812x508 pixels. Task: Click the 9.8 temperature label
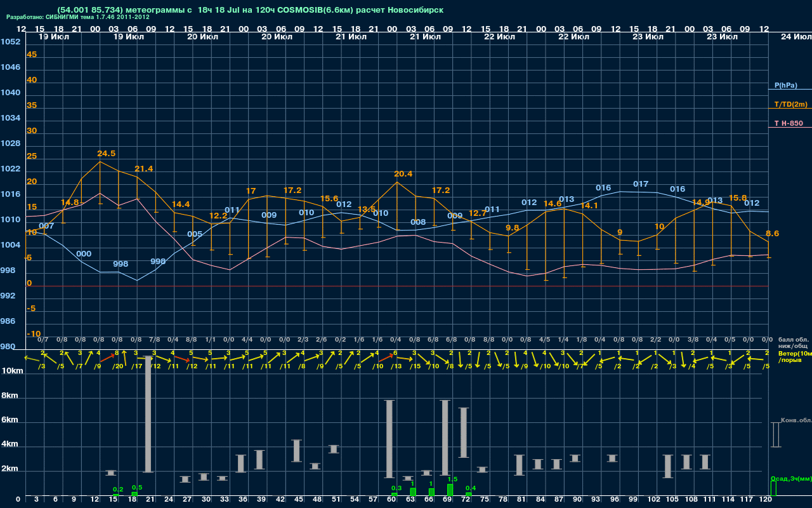512,228
